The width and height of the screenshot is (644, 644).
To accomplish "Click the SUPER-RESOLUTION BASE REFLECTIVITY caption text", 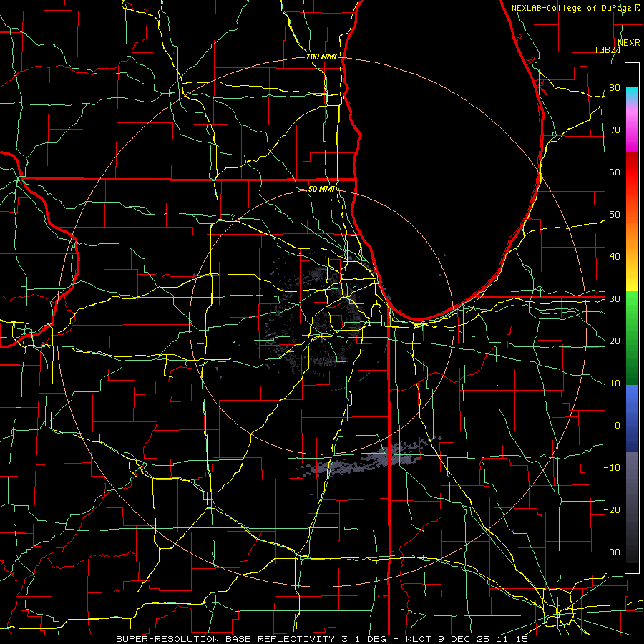I will [225, 639].
